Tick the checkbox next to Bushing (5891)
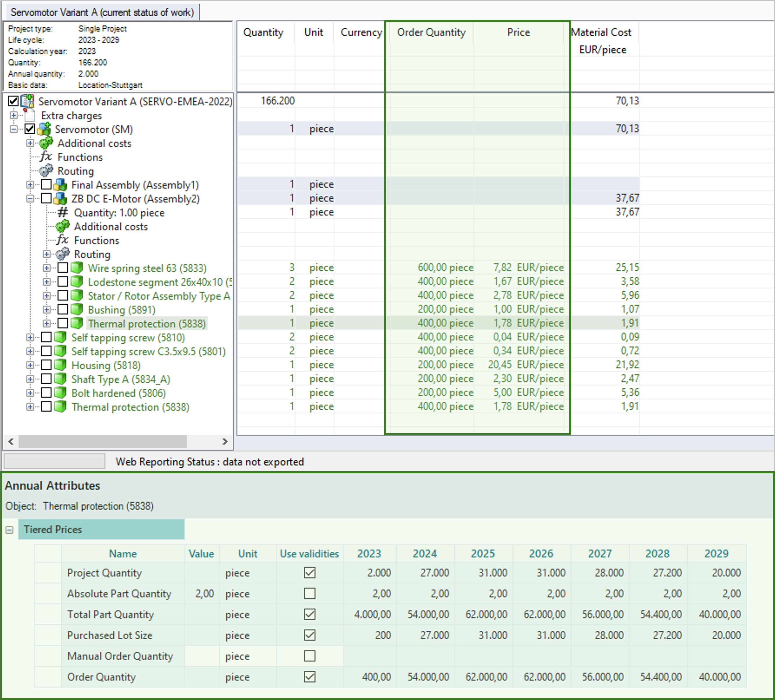The width and height of the screenshot is (775, 700). (63, 309)
